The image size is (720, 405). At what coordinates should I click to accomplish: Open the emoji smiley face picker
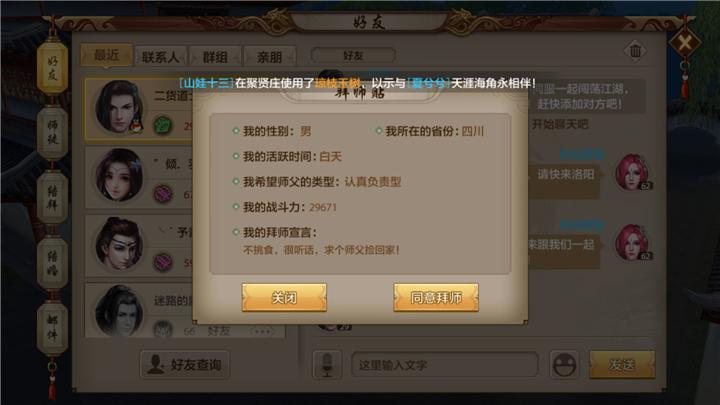tap(564, 365)
